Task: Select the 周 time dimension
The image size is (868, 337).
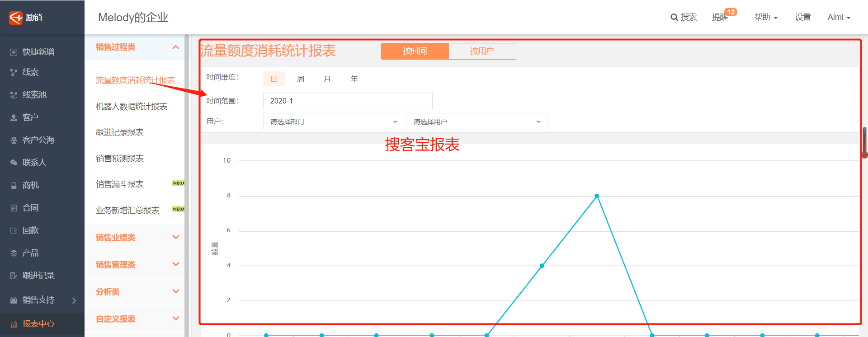Action: pyautogui.click(x=300, y=79)
